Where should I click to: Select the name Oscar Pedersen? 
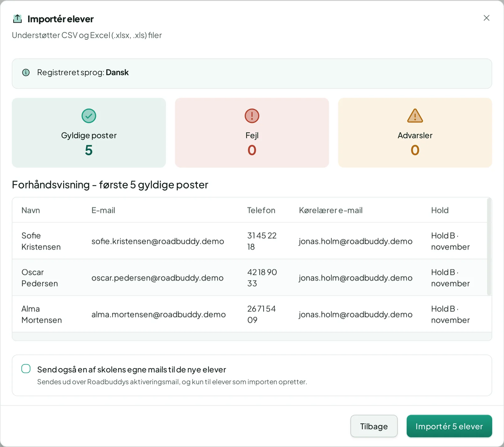click(40, 278)
